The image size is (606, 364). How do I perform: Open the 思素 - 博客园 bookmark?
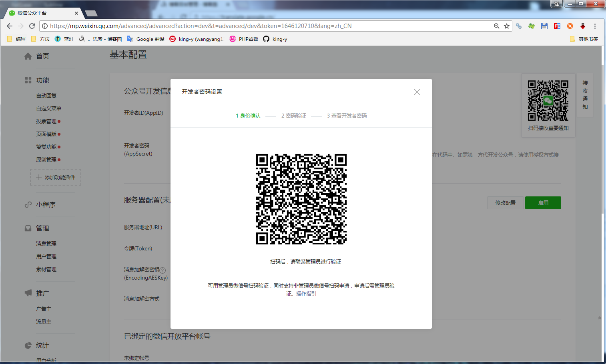click(100, 39)
